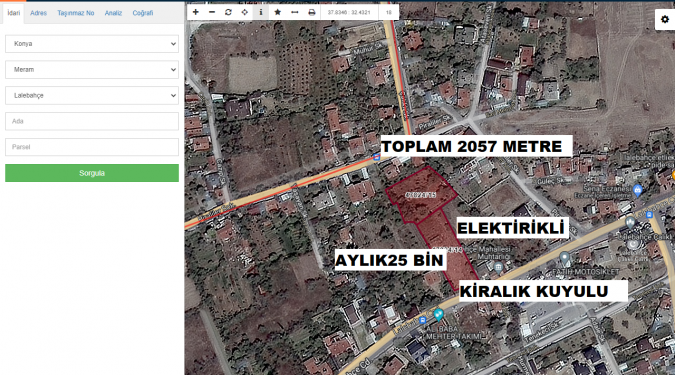Click the star favorites icon
The image size is (675, 375).
coord(278,12)
